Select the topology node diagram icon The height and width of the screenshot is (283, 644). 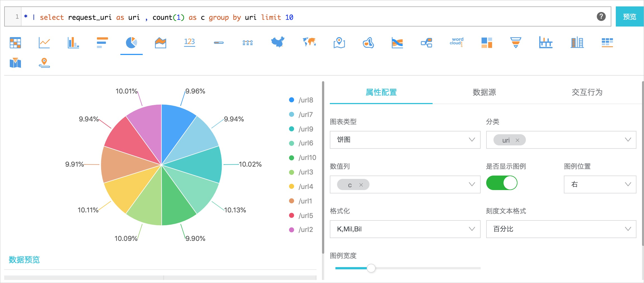pyautogui.click(x=426, y=43)
